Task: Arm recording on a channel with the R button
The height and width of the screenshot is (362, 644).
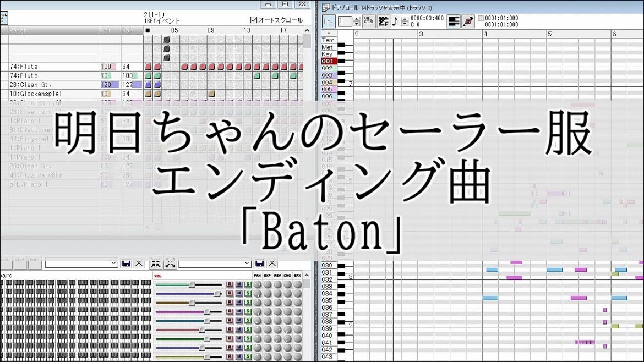Action: pyautogui.click(x=230, y=284)
